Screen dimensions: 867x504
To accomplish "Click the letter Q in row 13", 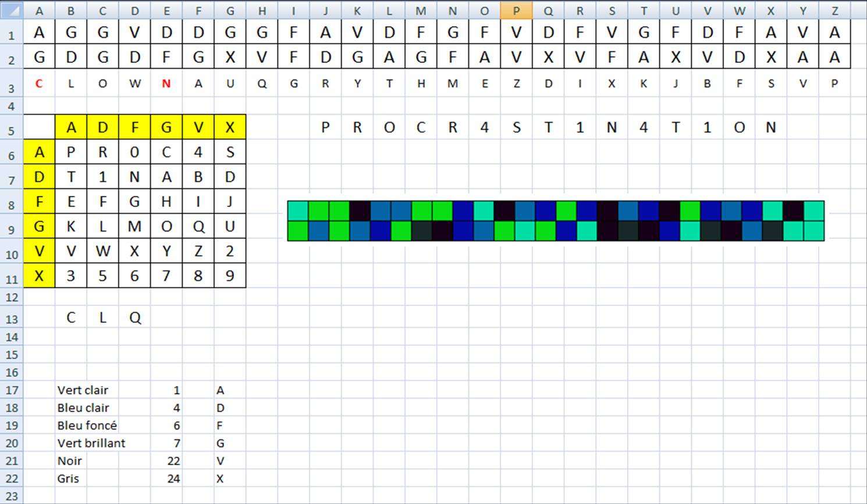I will [x=135, y=318].
